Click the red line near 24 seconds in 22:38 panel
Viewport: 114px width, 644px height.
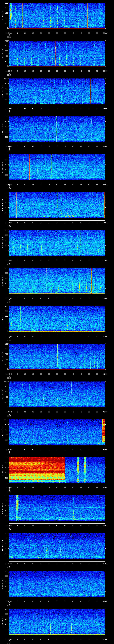(x=47, y=281)
